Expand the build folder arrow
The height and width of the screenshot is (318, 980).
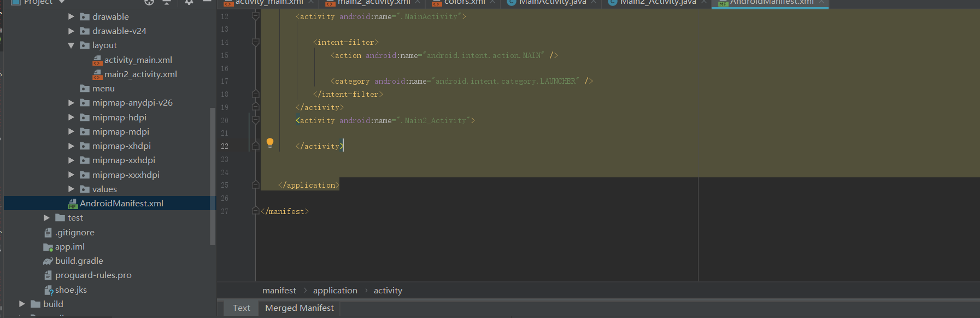[22, 304]
